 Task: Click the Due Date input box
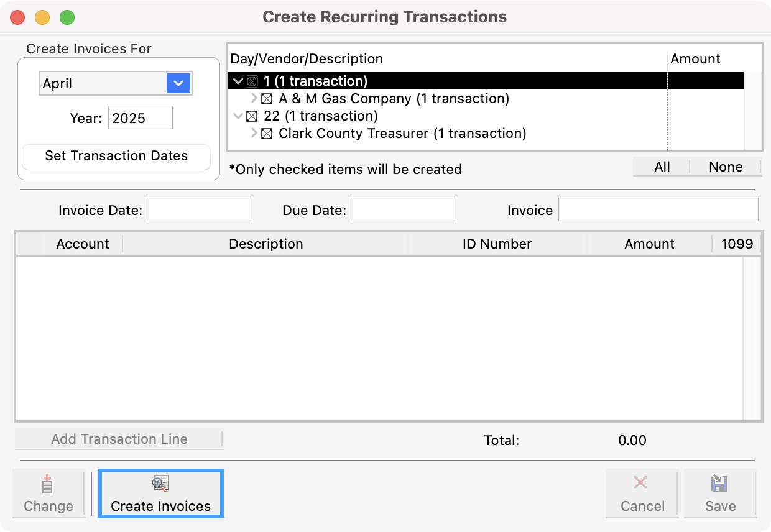point(403,210)
